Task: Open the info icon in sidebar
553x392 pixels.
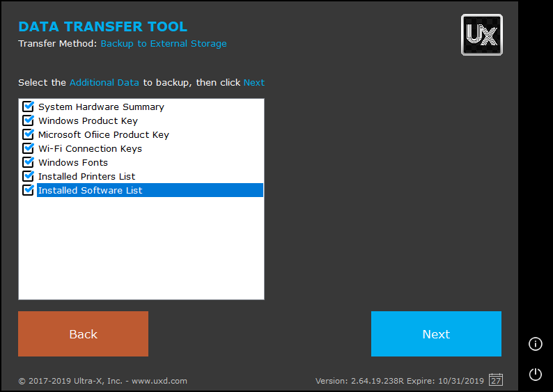Action: click(535, 343)
